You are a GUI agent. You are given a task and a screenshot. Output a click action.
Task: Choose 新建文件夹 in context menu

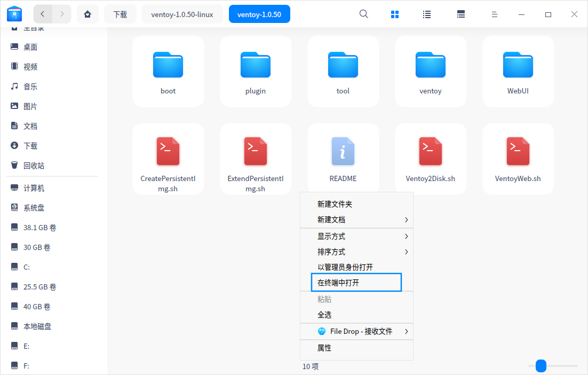click(x=356, y=204)
